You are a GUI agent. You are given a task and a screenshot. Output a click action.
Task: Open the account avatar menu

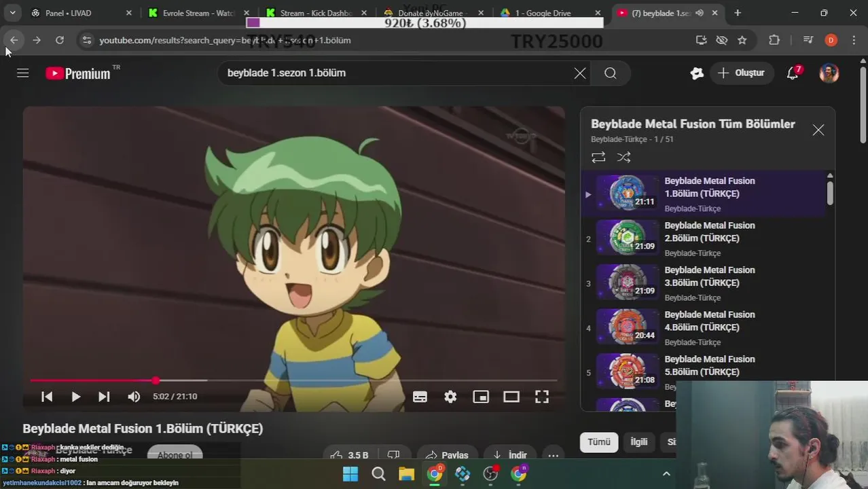point(829,73)
